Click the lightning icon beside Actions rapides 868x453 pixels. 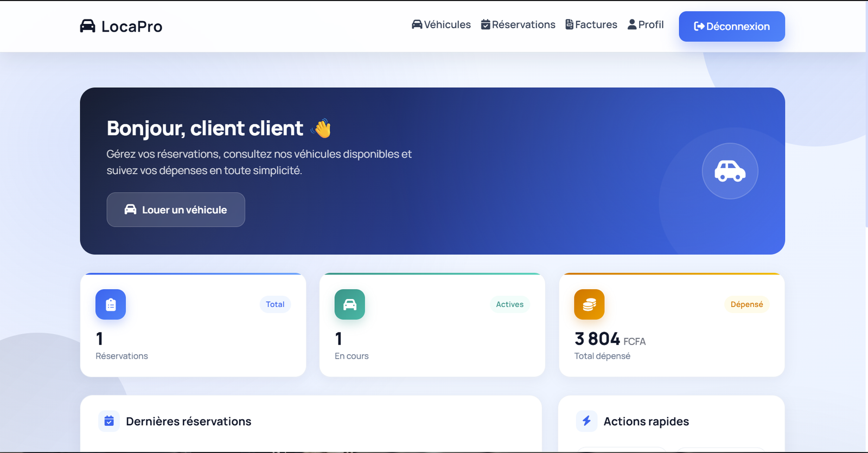pos(586,421)
